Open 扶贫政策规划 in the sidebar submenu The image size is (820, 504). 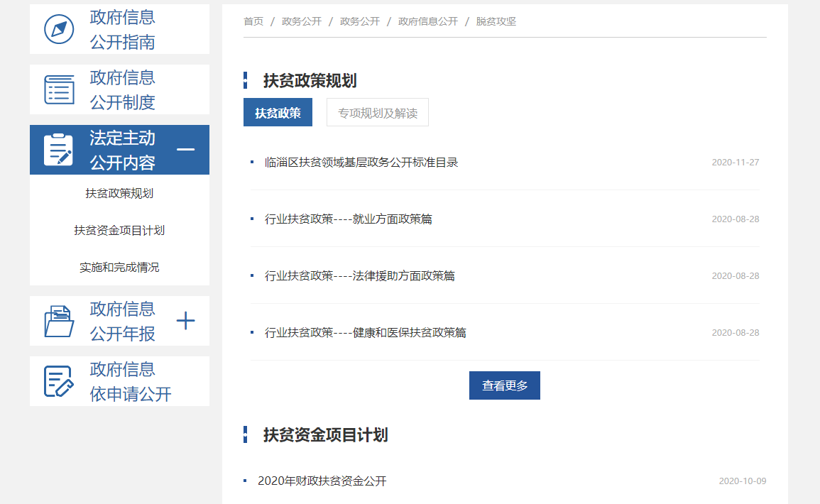click(x=119, y=194)
